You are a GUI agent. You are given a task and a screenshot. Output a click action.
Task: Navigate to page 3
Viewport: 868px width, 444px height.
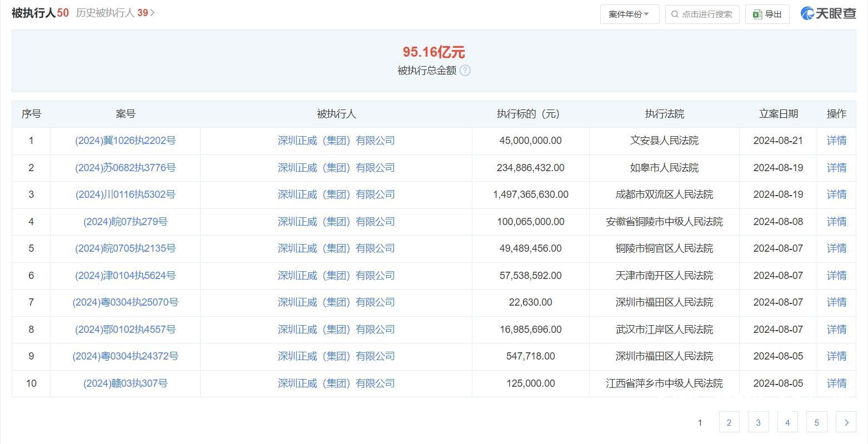pos(758,422)
